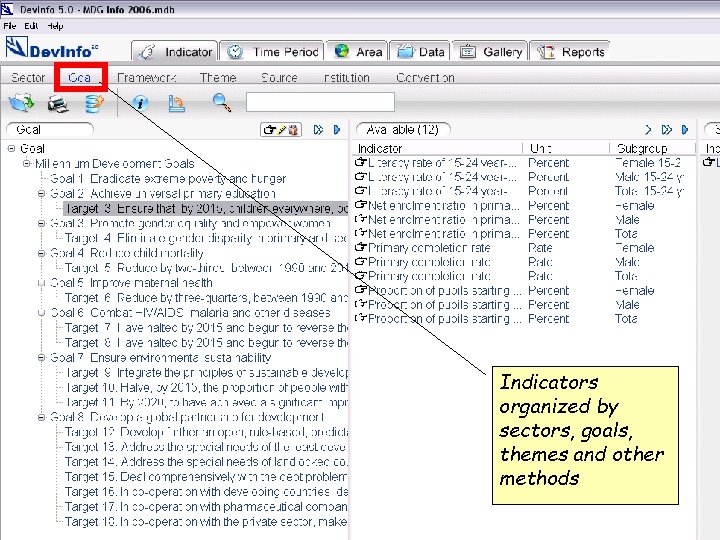Switch to the Area tab
Screen dimensions: 720x540
point(356,52)
